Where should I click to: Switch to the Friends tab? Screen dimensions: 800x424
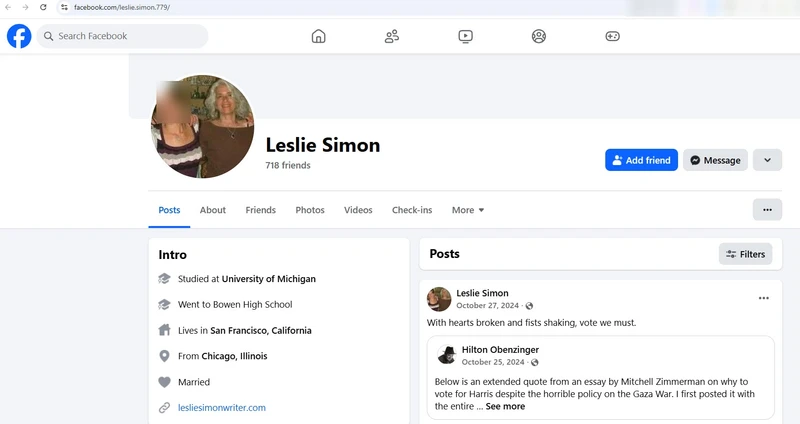coord(261,210)
